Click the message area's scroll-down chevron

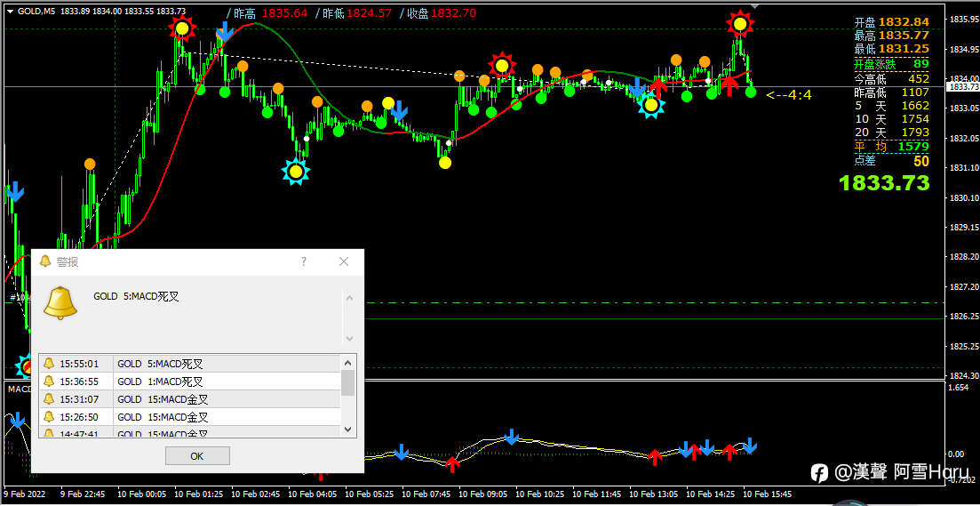click(x=349, y=339)
